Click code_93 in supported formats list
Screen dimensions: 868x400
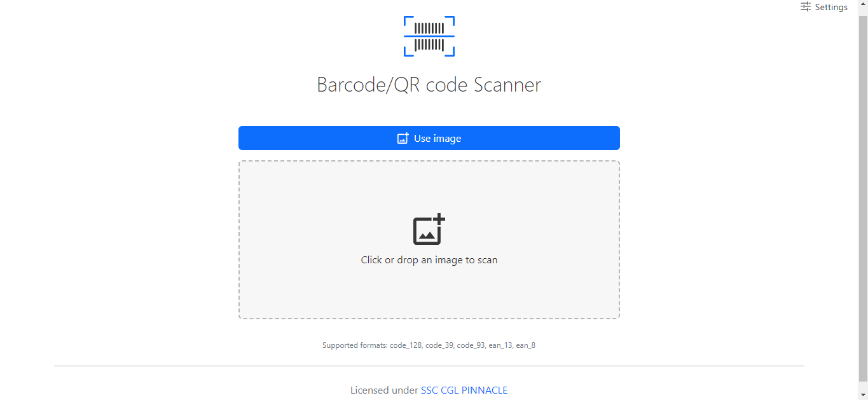pos(472,345)
